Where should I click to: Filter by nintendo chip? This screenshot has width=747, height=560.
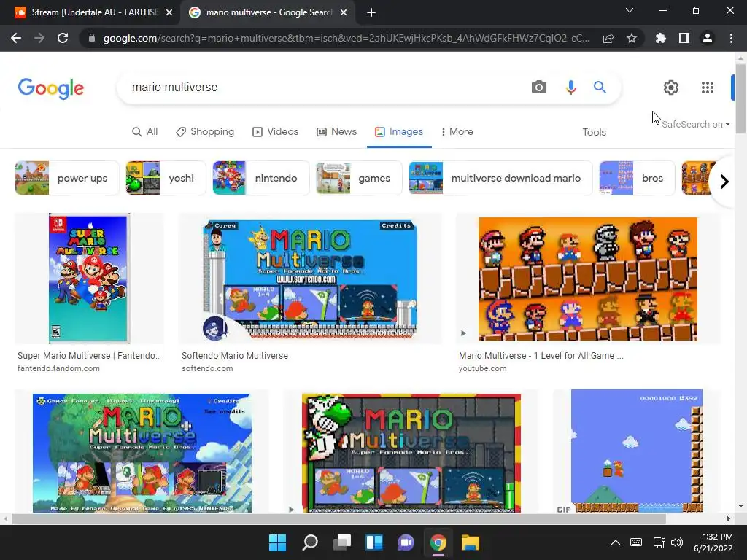260,178
